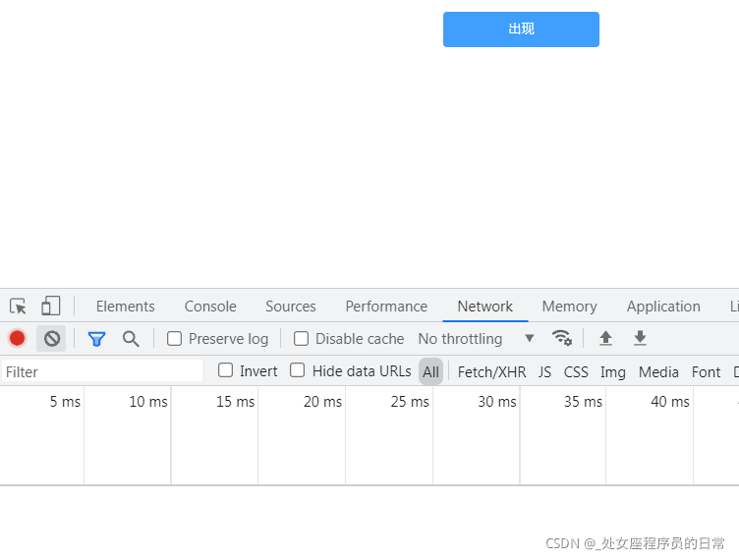The height and width of the screenshot is (560, 739).
Task: Filter requests by CSS type
Action: click(x=576, y=372)
